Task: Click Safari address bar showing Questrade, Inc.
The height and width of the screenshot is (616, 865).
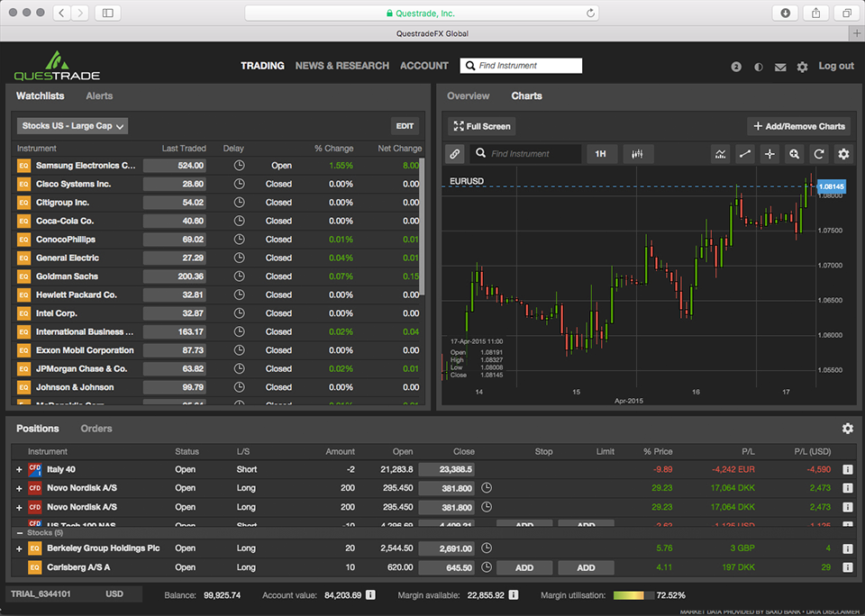Action: click(422, 14)
